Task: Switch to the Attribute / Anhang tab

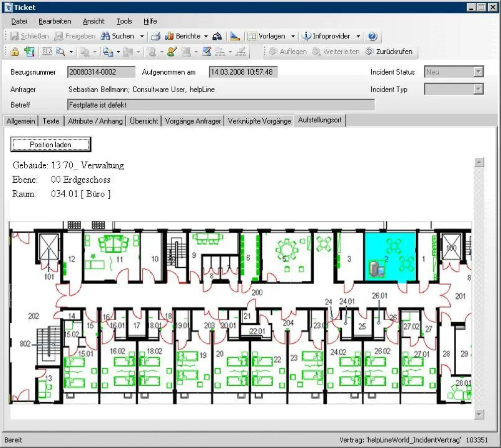Action: (x=95, y=121)
